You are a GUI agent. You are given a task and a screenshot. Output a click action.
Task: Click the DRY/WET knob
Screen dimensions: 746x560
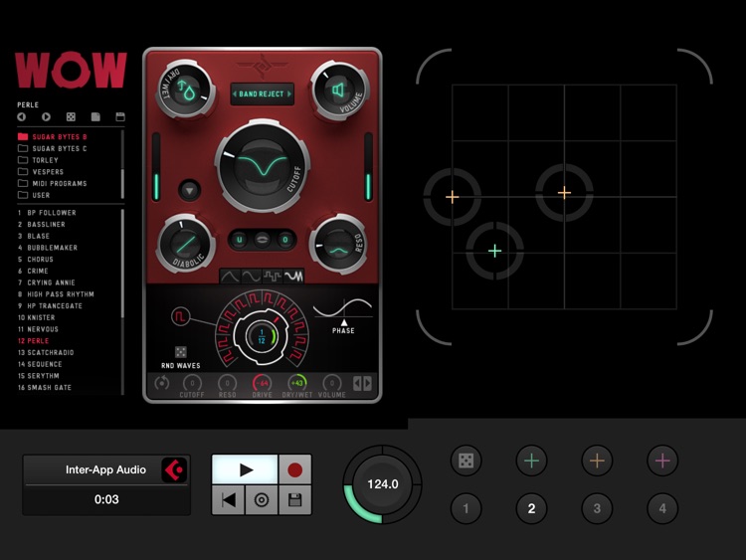click(185, 90)
